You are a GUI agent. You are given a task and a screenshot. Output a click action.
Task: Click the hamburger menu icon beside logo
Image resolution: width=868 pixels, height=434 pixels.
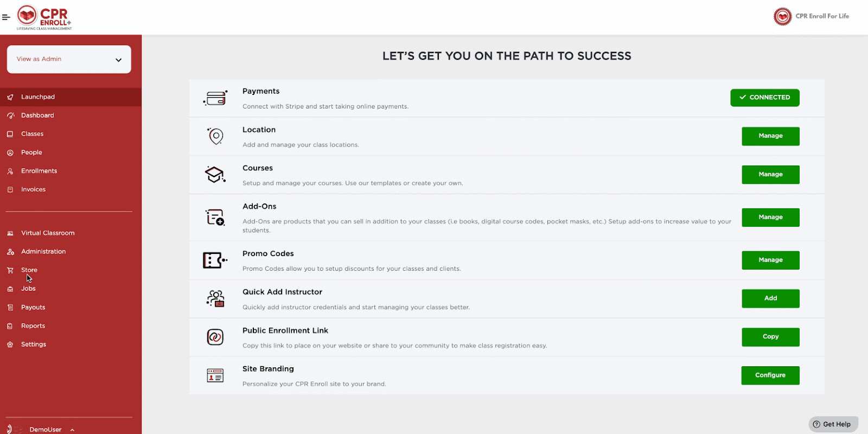coord(6,17)
